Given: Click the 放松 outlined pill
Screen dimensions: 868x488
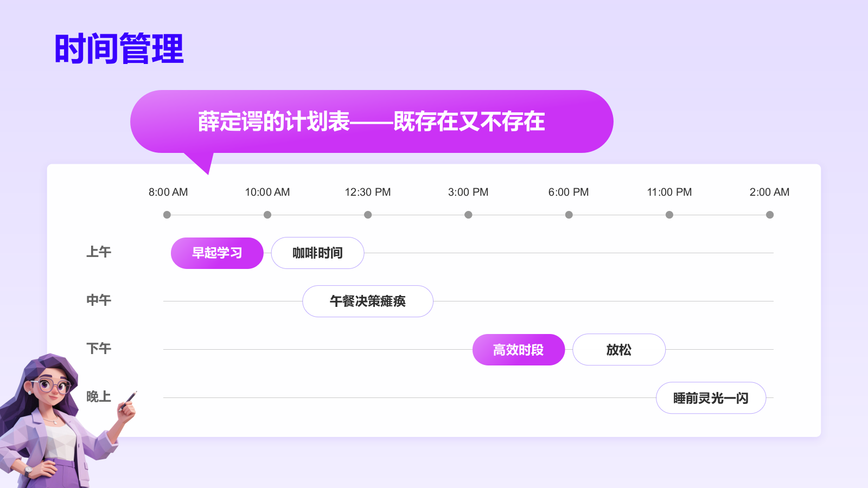Looking at the screenshot, I should tap(618, 350).
